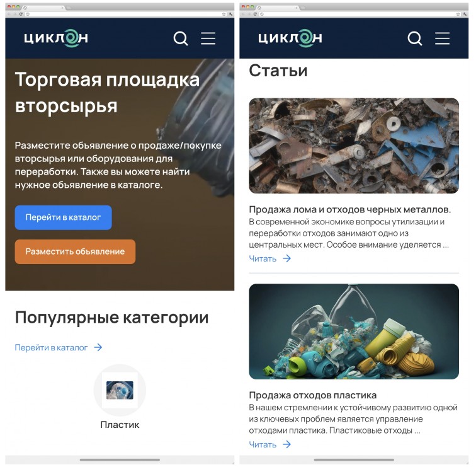
Task: Click the Циклон logo on Статьи page
Action: tap(290, 38)
